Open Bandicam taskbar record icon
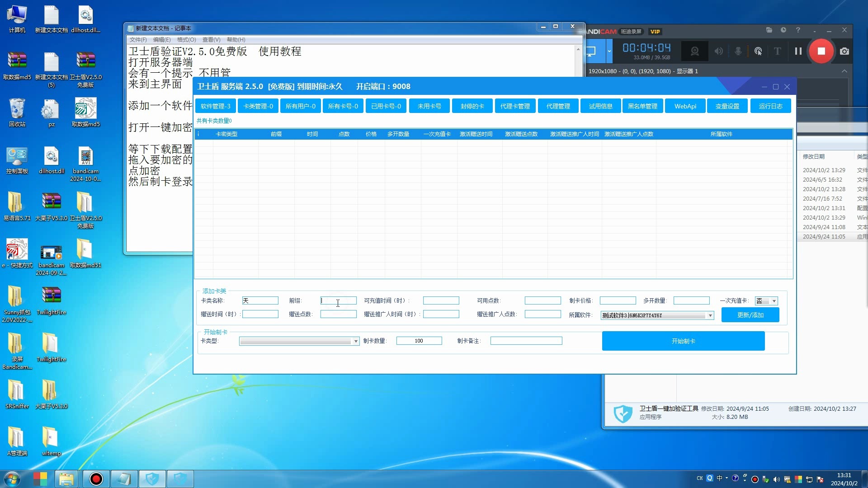The height and width of the screenshot is (488, 868). click(96, 479)
